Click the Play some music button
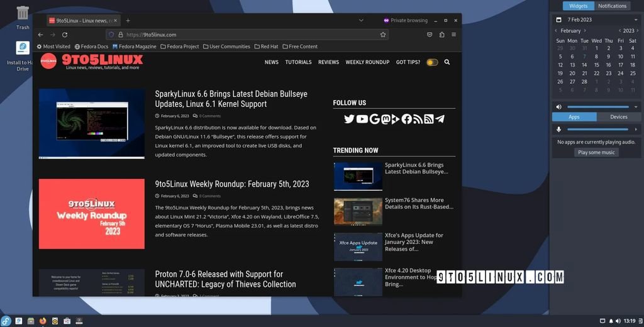 click(x=596, y=152)
